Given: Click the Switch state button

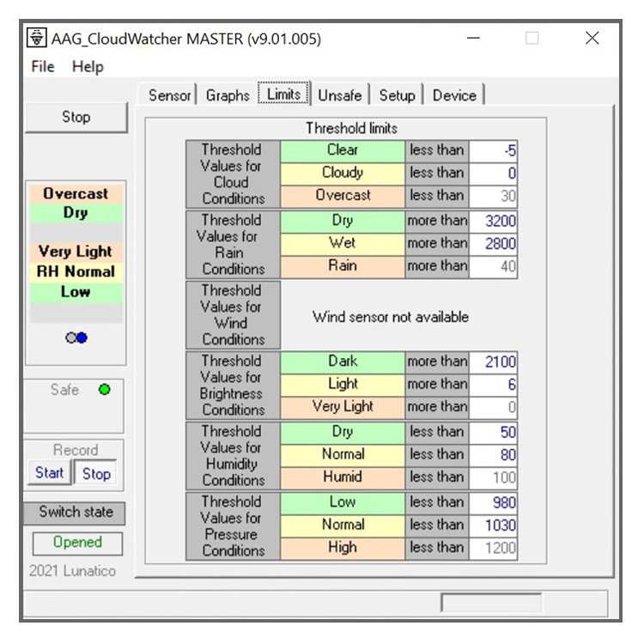Looking at the screenshot, I should click(75, 513).
